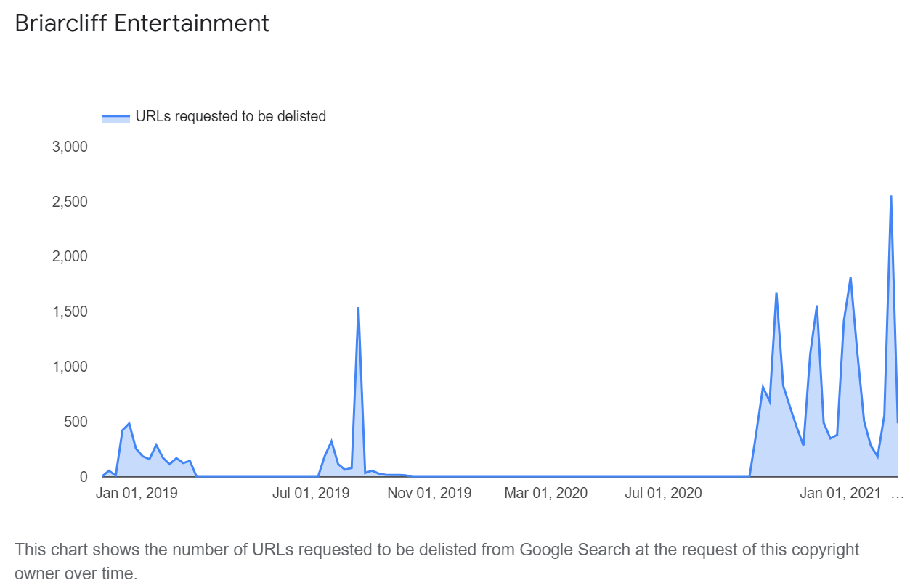Click the chart description text below the graph
Image resolution: width=910 pixels, height=588 pixels.
point(436,561)
